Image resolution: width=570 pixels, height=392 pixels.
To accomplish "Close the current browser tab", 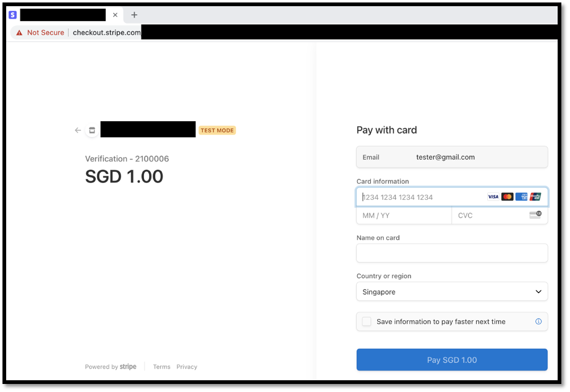I will point(115,15).
